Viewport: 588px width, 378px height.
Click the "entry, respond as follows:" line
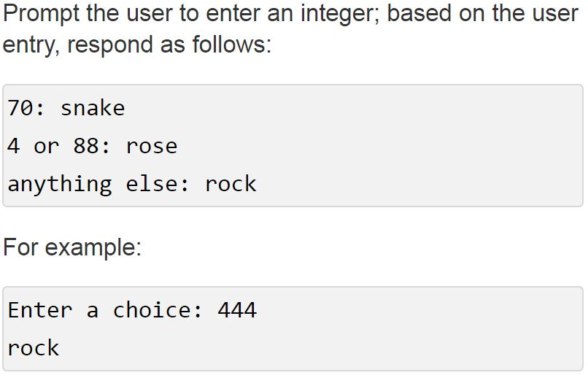(136, 45)
